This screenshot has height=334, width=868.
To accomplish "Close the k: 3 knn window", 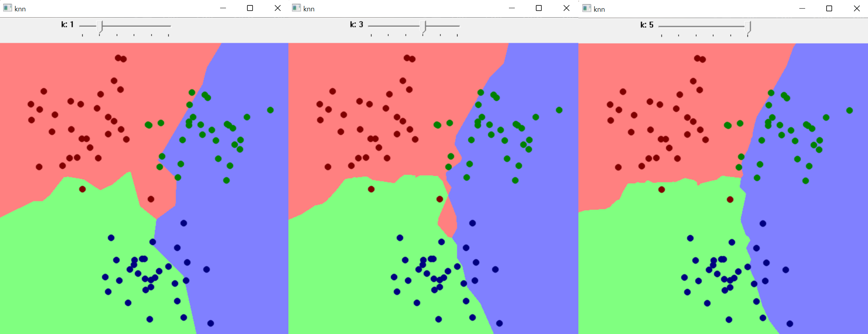I will pos(566,8).
